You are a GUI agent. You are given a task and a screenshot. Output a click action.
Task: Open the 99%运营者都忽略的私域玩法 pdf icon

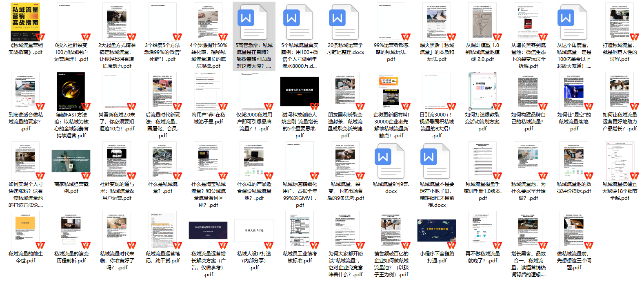click(x=391, y=21)
